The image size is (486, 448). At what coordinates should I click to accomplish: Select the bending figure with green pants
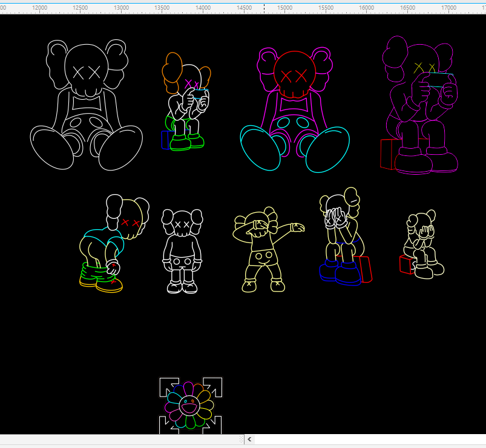(x=114, y=244)
